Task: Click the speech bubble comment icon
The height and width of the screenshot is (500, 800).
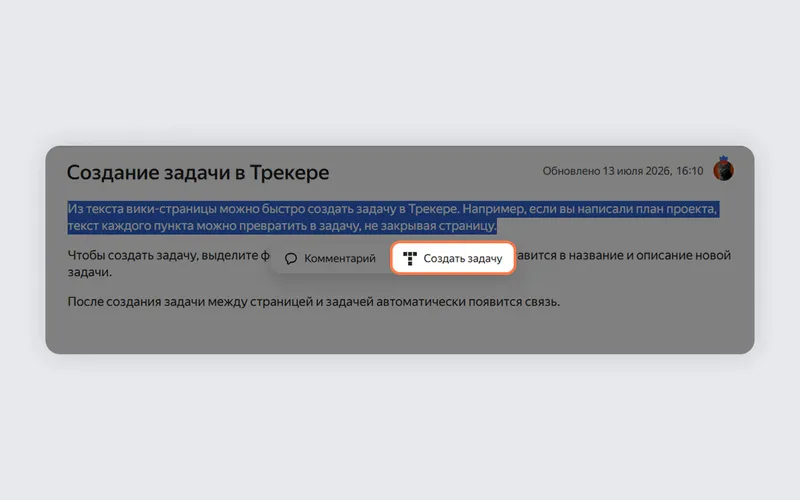Action: pos(291,259)
